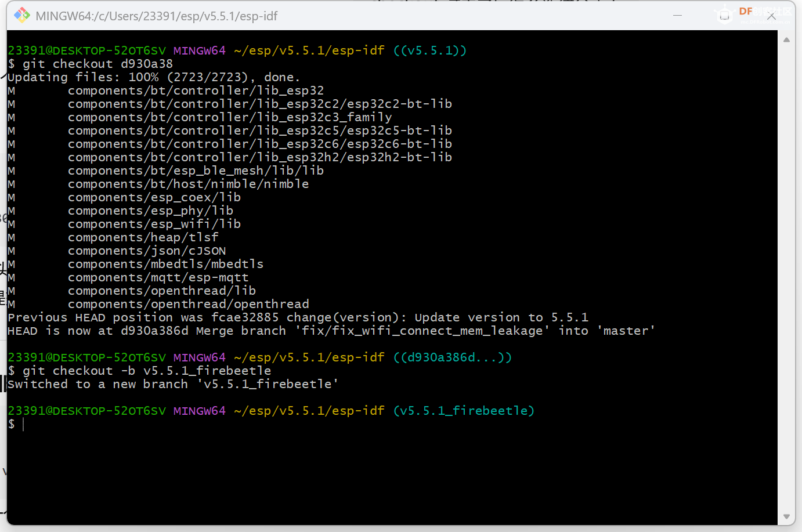This screenshot has height=532, width=802.
Task: Click the 'HEAD is now at d930a386d' line
Action: [331, 331]
